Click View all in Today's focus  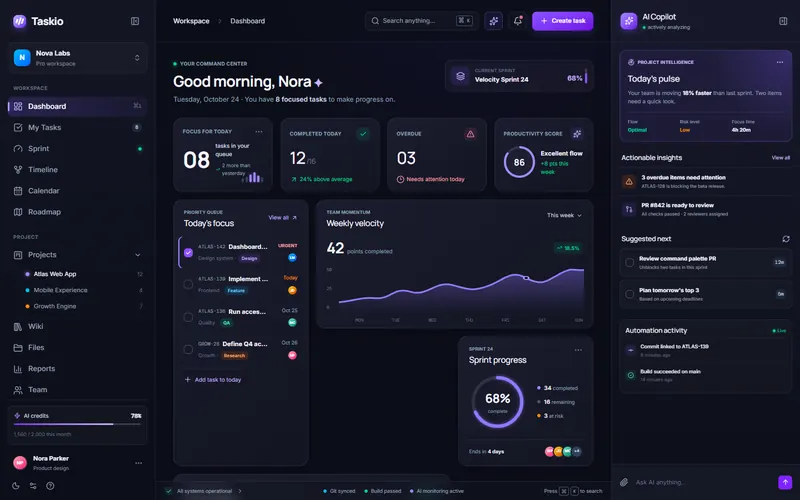pyautogui.click(x=282, y=217)
